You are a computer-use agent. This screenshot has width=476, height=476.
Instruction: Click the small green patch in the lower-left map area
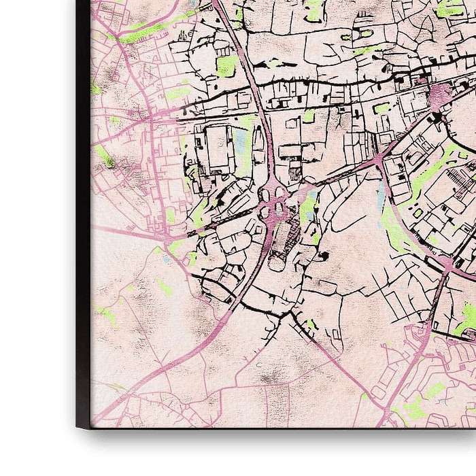tap(105, 314)
